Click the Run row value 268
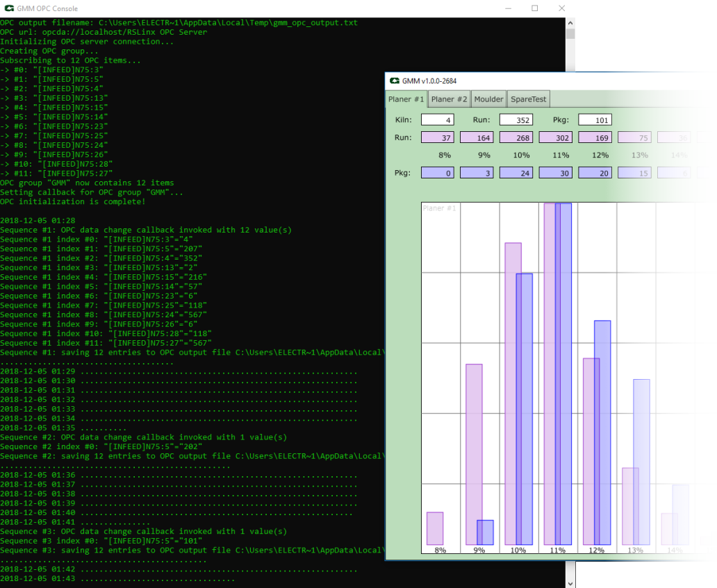The width and height of the screenshot is (717, 588). click(516, 137)
